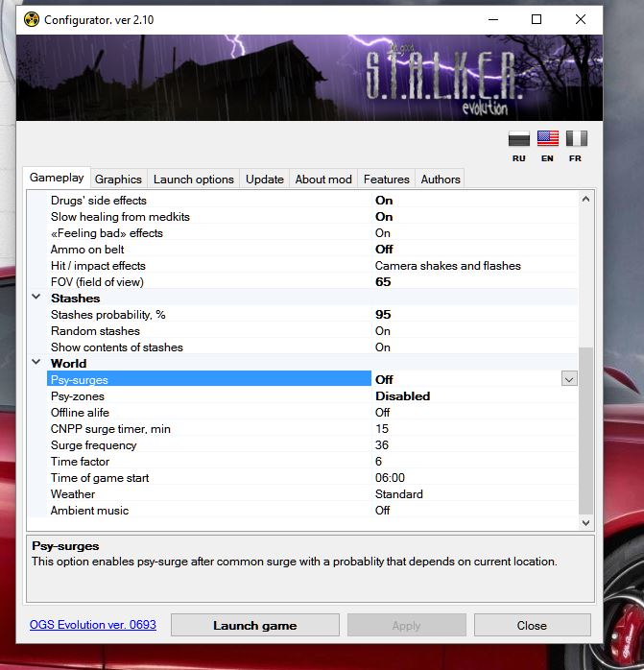Open the Psy-surges value dropdown arrow
This screenshot has width=644, height=670.
569,379
